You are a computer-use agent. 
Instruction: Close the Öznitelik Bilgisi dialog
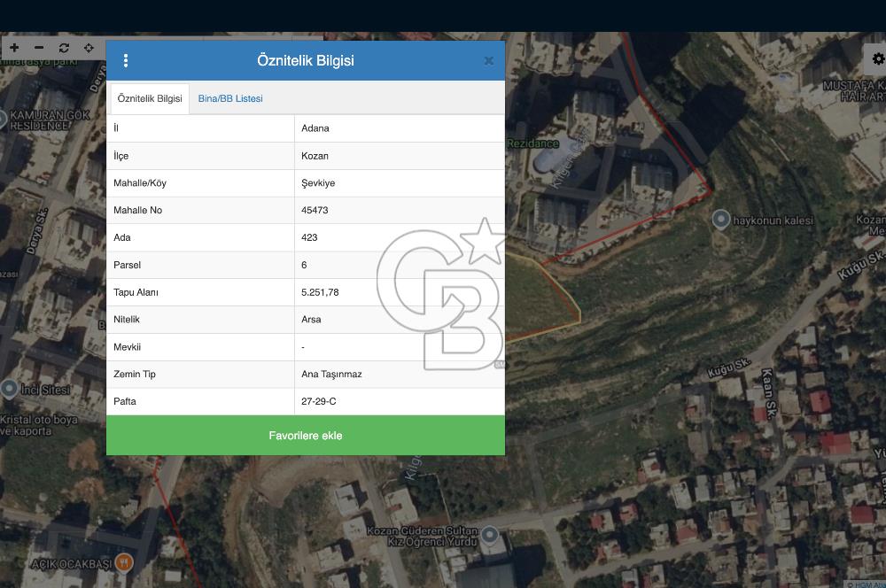click(x=489, y=60)
